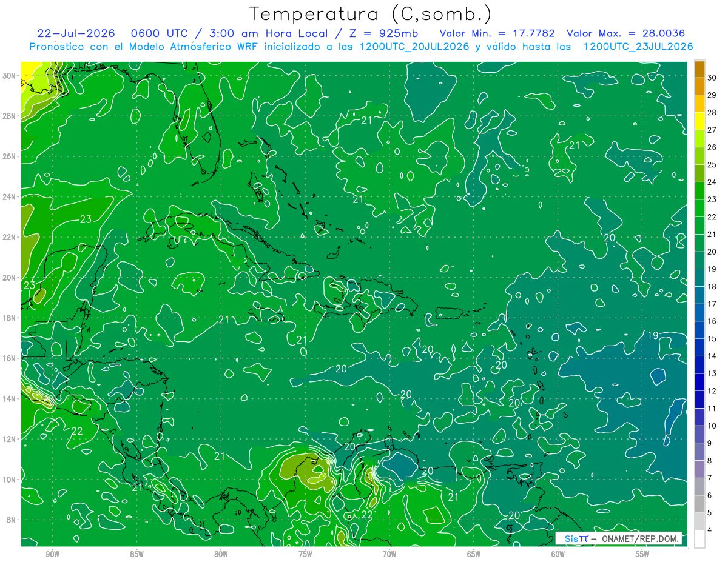Screen dimensions: 728x562
Task: Click the 90W longitude axis label
Action: coord(52,554)
